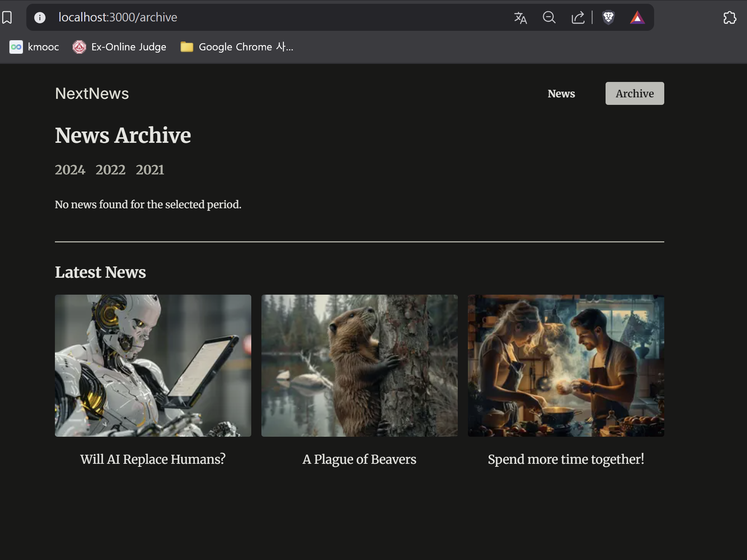Open the kmooc bookmark

35,47
